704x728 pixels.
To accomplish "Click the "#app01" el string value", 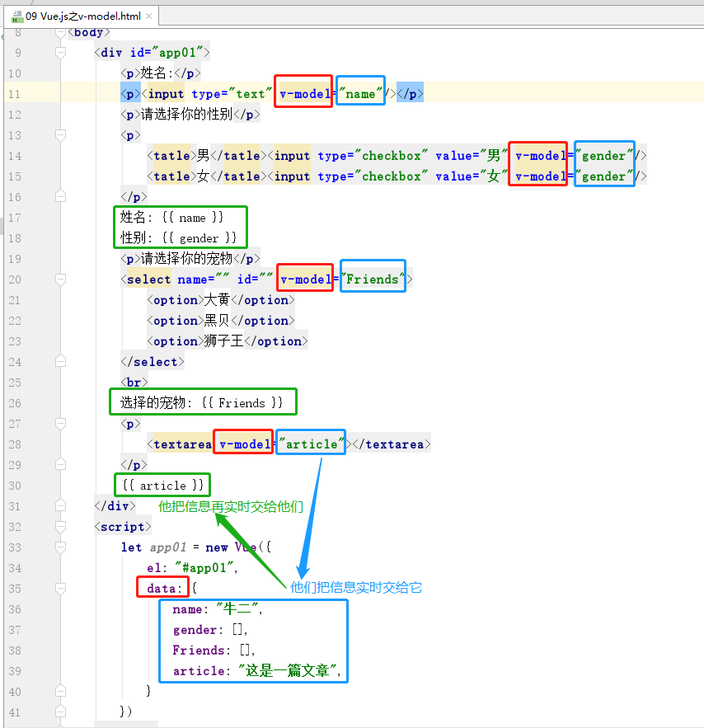I will tap(205, 568).
